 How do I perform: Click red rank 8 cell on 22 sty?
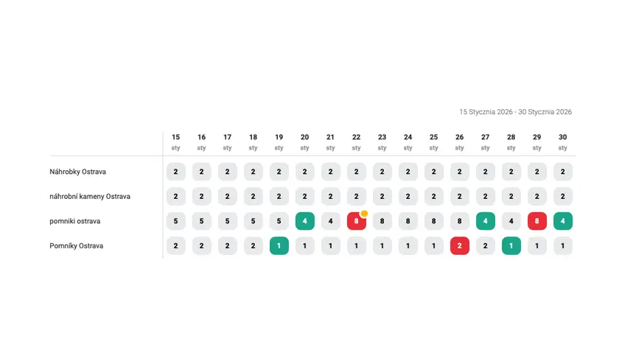[x=356, y=221]
